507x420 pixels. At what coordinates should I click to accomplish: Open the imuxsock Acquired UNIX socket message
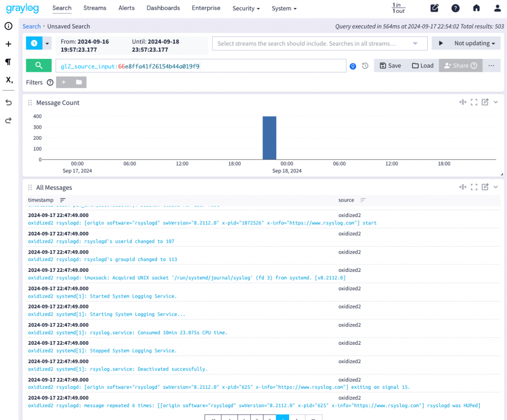coord(187,278)
